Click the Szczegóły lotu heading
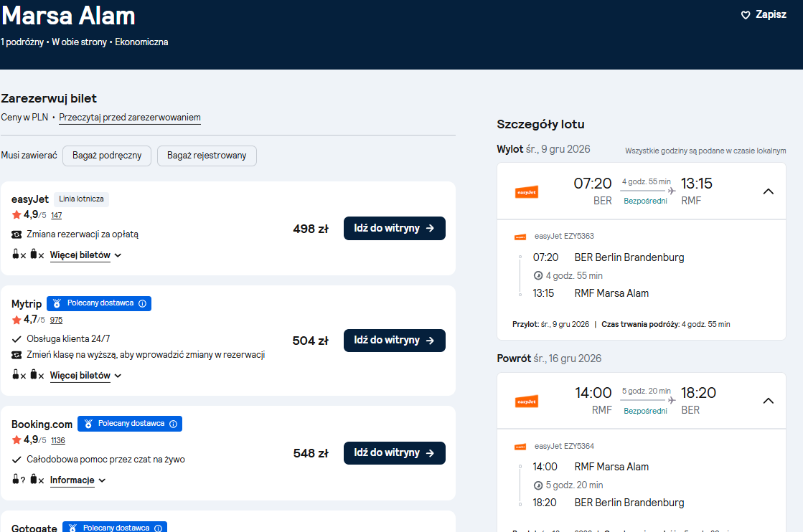Screen dimensions: 803x532 [x=540, y=124]
